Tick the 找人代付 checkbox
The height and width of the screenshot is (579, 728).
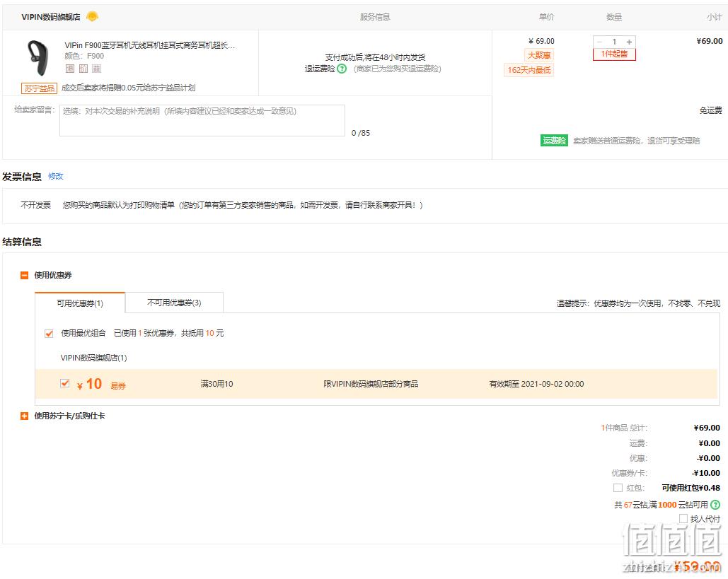click(683, 519)
